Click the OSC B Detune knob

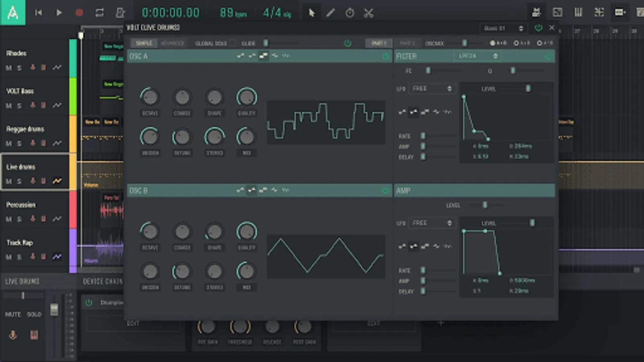click(182, 271)
